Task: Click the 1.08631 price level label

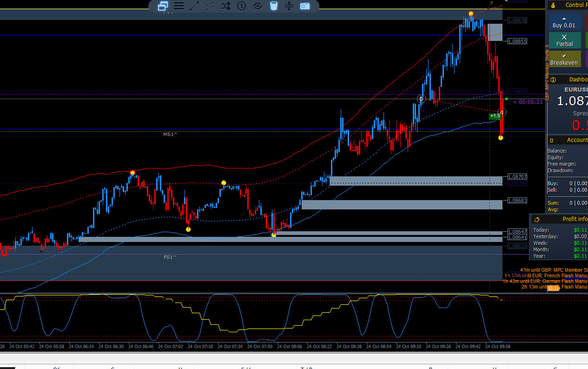Action: coord(517,246)
